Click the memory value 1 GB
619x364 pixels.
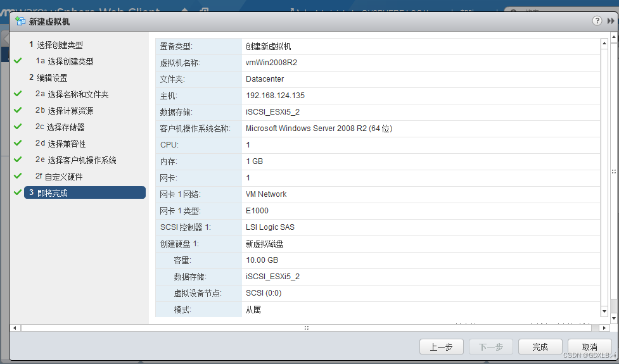tap(254, 161)
